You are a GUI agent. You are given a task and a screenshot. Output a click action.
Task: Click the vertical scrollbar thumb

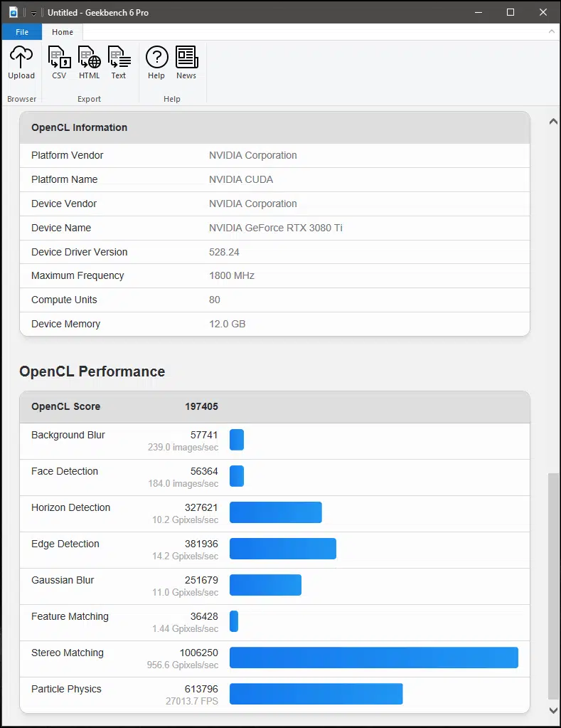point(553,586)
